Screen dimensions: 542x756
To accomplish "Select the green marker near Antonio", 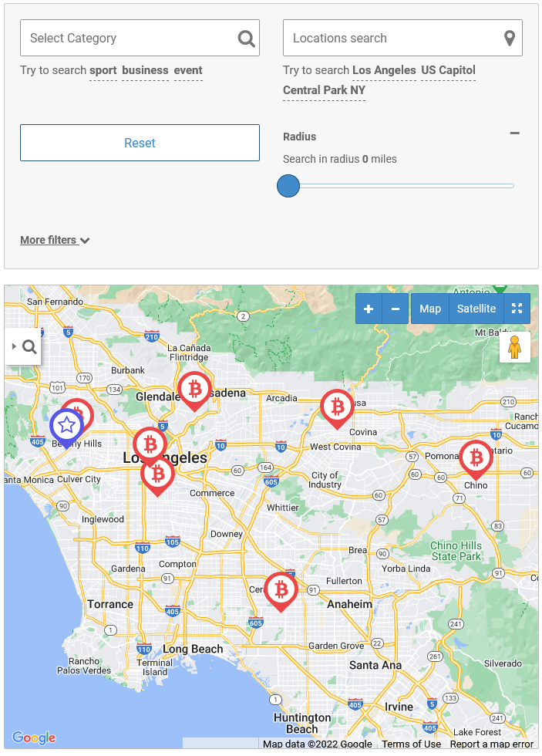I will point(500,289).
